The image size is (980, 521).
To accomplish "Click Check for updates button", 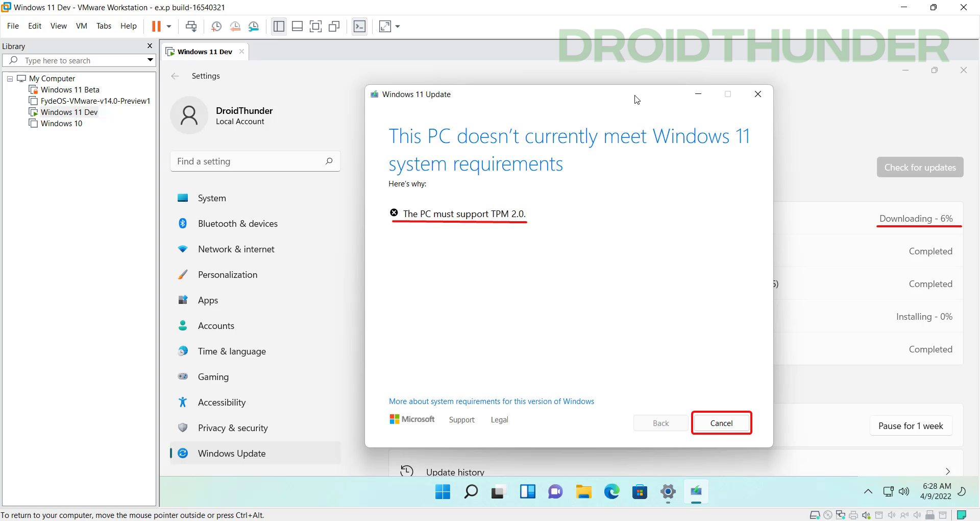I will (920, 168).
